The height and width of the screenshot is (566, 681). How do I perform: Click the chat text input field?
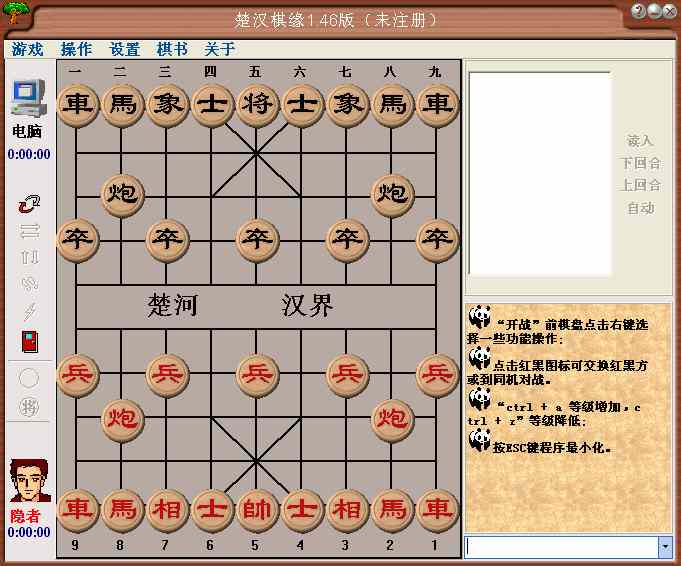[x=561, y=547]
